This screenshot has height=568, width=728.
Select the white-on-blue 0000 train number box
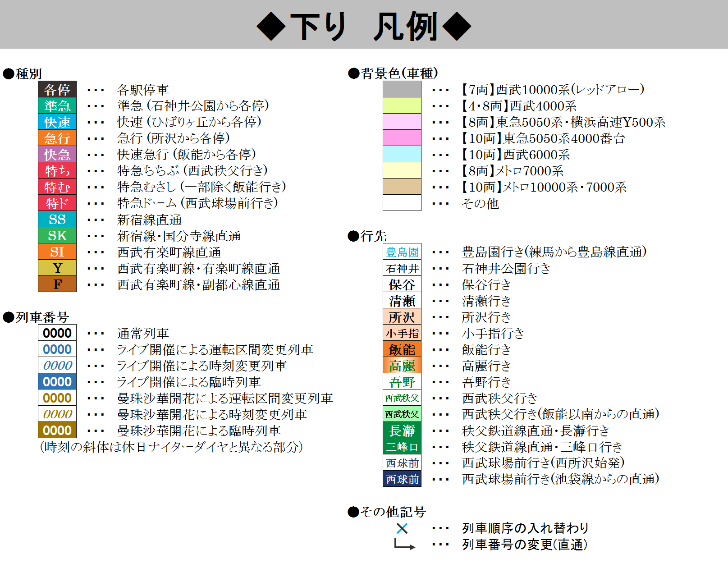tap(57, 381)
